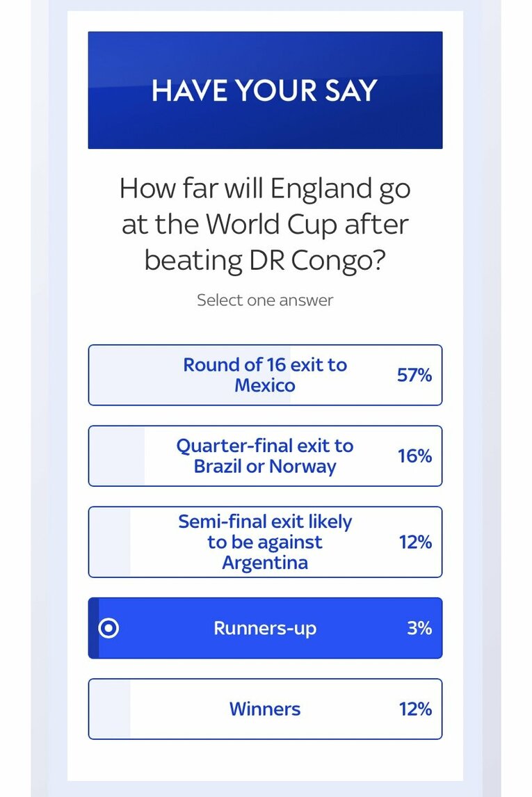Pick Quarter-final exit to Brazil or Norway
This screenshot has width=532, height=797.
click(265, 456)
